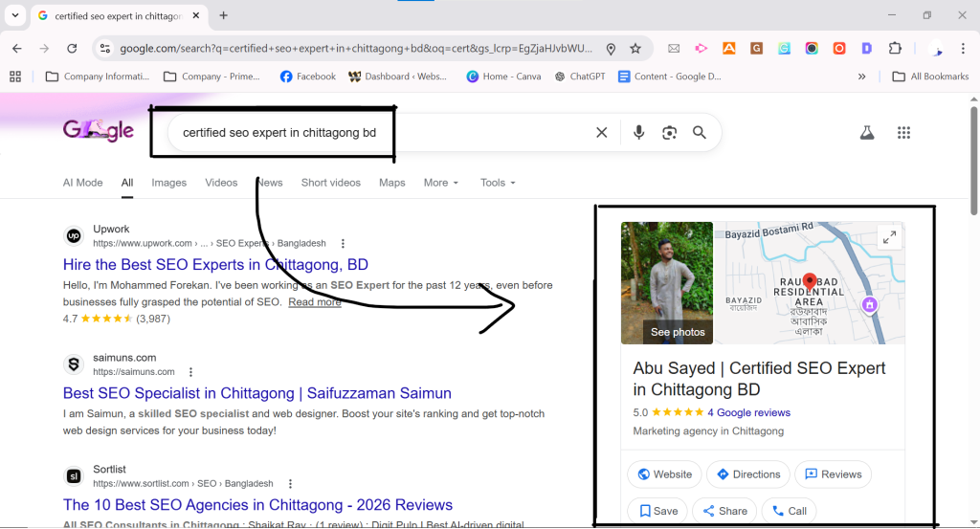
Task: Switch to the Short videos tab
Action: [x=330, y=183]
